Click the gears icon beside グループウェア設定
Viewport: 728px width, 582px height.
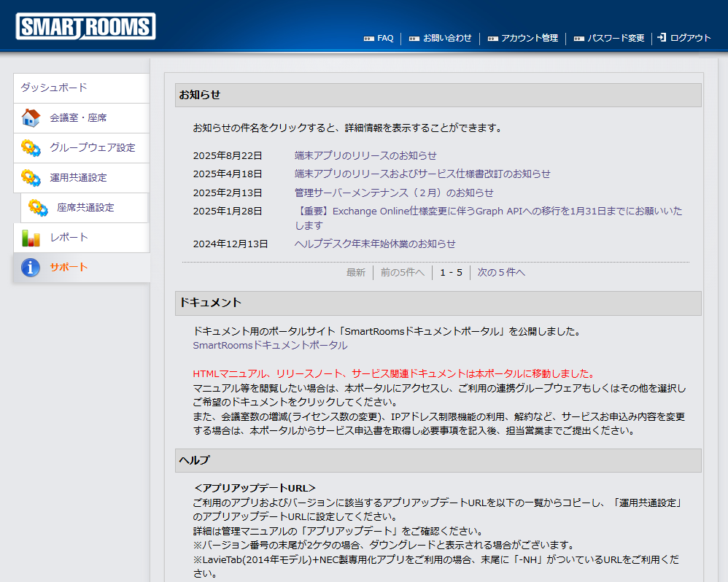(x=31, y=148)
